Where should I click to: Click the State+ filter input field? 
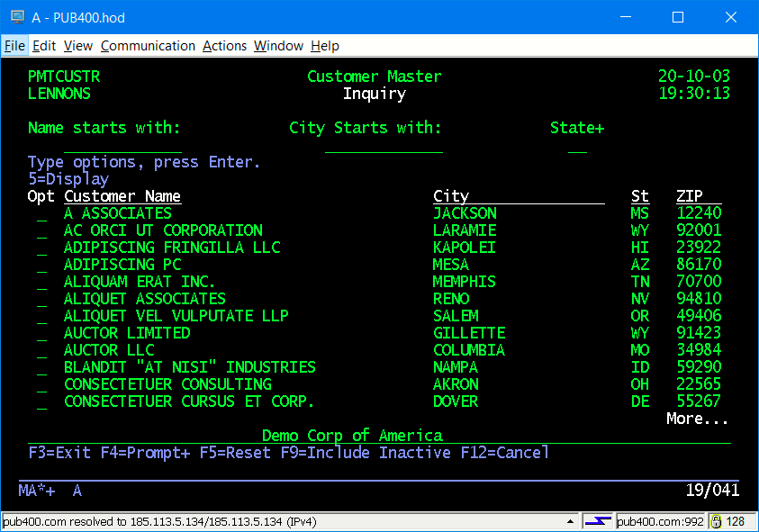click(x=577, y=146)
